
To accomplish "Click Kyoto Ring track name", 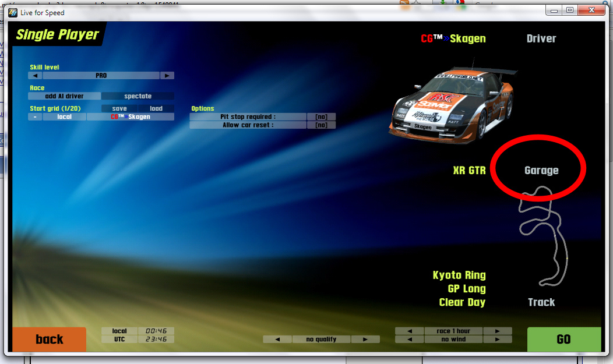I will pyautogui.click(x=459, y=275).
